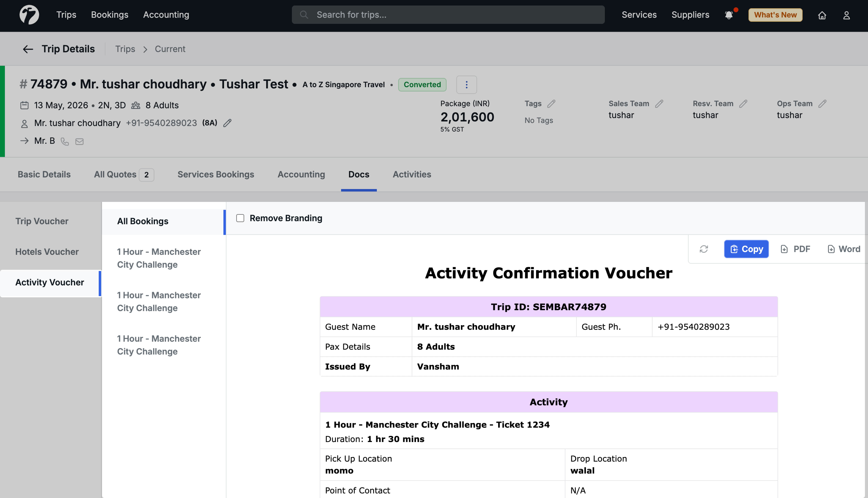Image resolution: width=868 pixels, height=498 pixels.
Task: Download the voucher as PDF
Action: click(x=796, y=249)
